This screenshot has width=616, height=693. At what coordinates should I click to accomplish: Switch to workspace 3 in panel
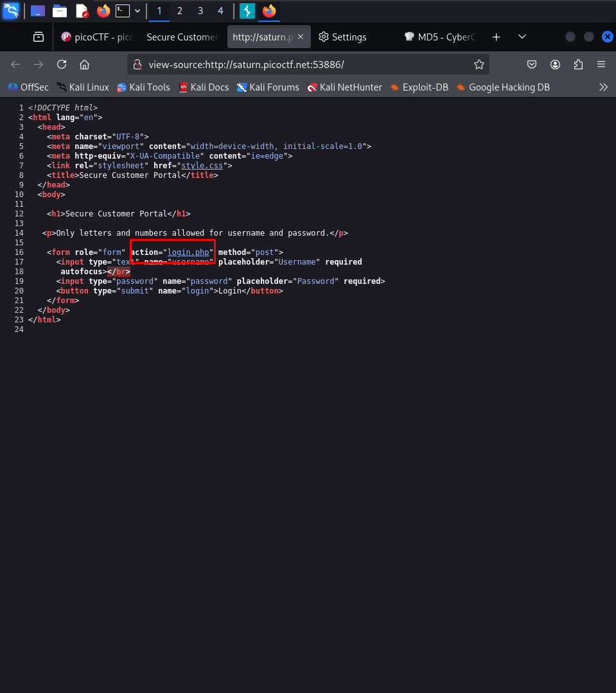point(200,11)
